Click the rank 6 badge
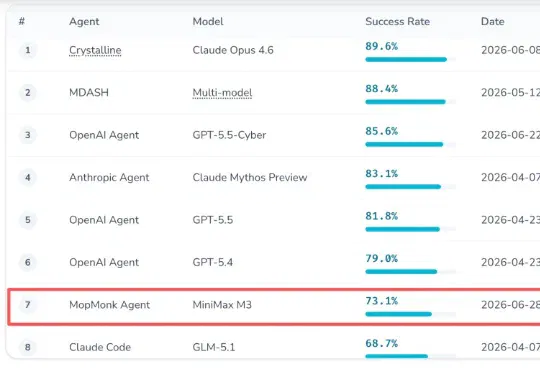The image size is (540, 372). pos(28,262)
